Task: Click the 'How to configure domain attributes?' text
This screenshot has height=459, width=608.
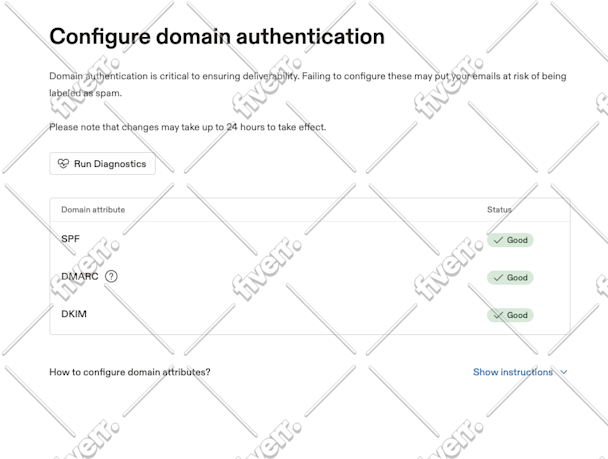Action: pyautogui.click(x=130, y=372)
